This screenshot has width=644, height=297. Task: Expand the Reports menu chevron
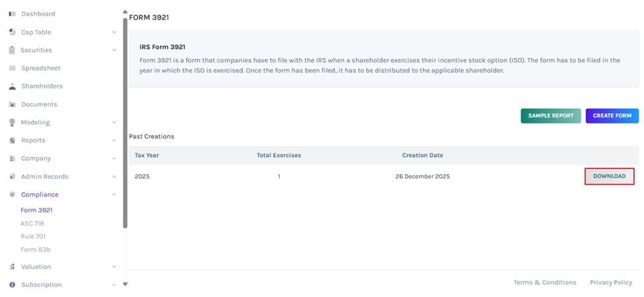tap(114, 141)
